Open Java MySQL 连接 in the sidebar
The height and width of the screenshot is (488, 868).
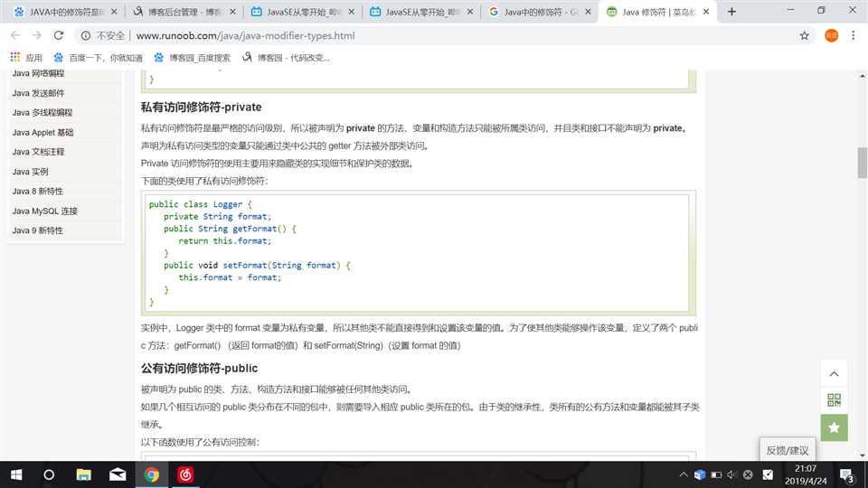pos(45,211)
